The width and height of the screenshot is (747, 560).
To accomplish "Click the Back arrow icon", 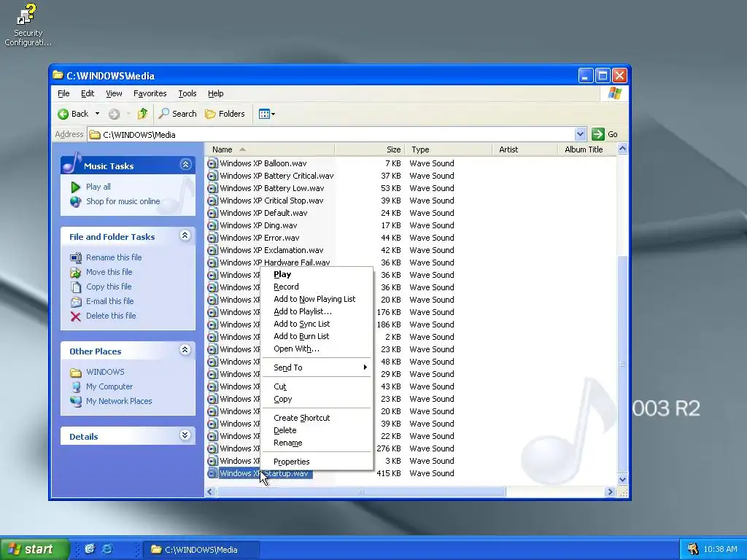I will [x=63, y=114].
